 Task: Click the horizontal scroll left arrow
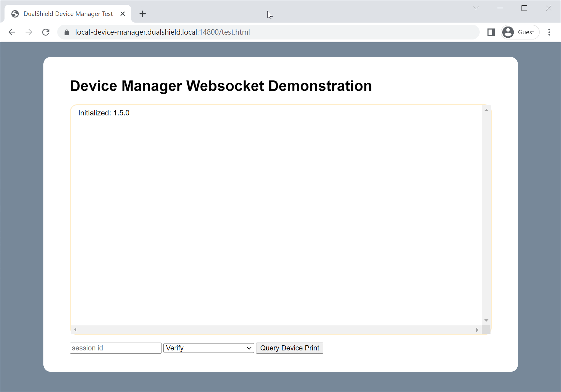tap(75, 330)
